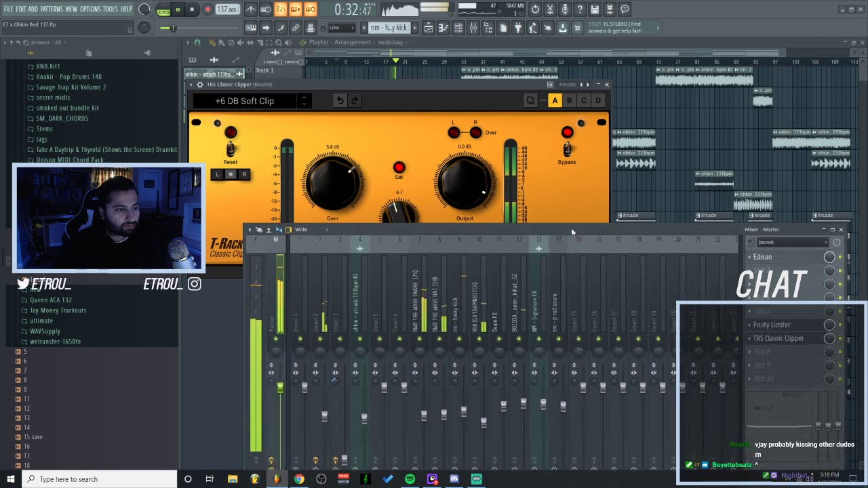Open the piano roll view icon
Screen dimensions: 868x488
443,28
